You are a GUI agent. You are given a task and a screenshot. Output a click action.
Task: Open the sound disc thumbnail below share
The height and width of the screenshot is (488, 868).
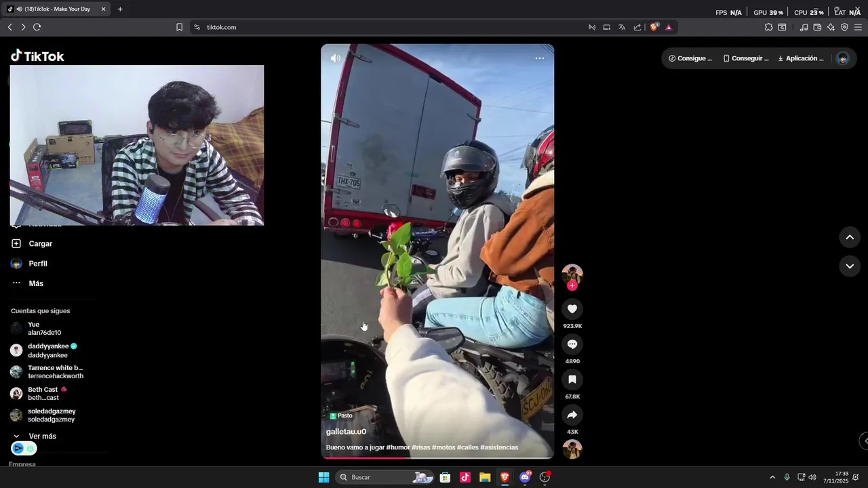click(572, 449)
